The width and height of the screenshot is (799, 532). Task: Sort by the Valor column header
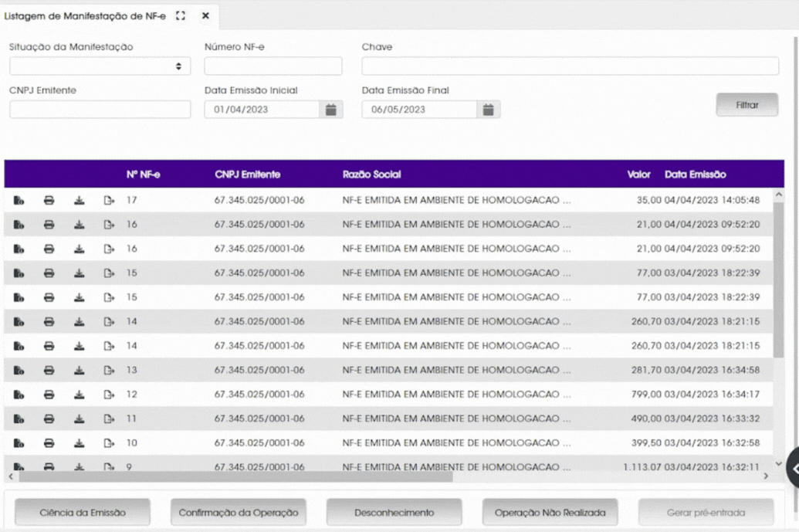click(x=639, y=175)
